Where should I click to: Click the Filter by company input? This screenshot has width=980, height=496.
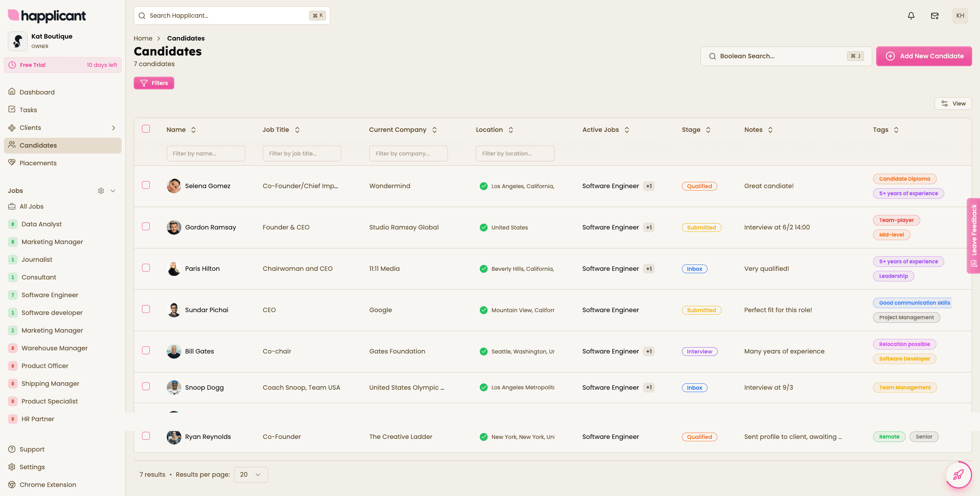click(408, 154)
